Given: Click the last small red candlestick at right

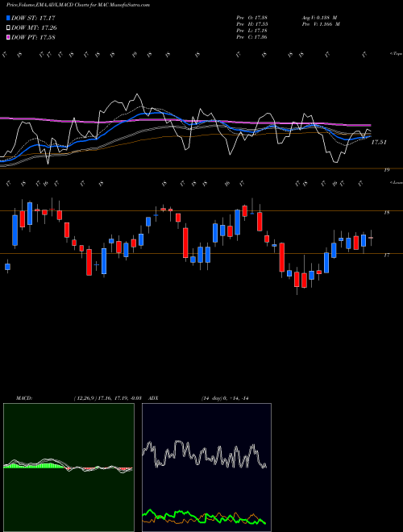Looking at the screenshot, I should pyautogui.click(x=371, y=238).
